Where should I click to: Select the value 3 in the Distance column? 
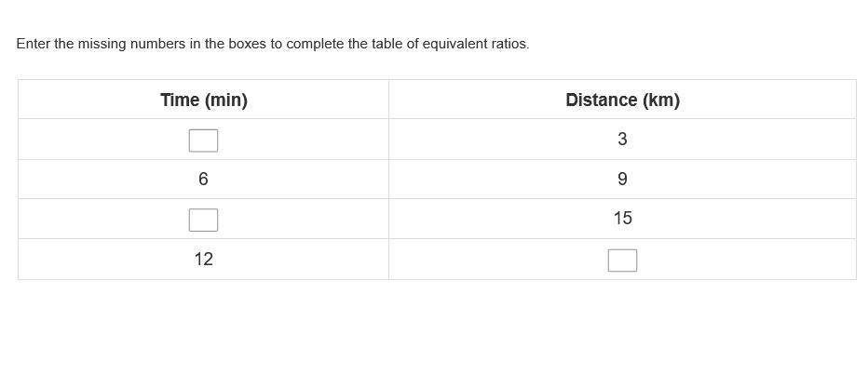coord(622,140)
